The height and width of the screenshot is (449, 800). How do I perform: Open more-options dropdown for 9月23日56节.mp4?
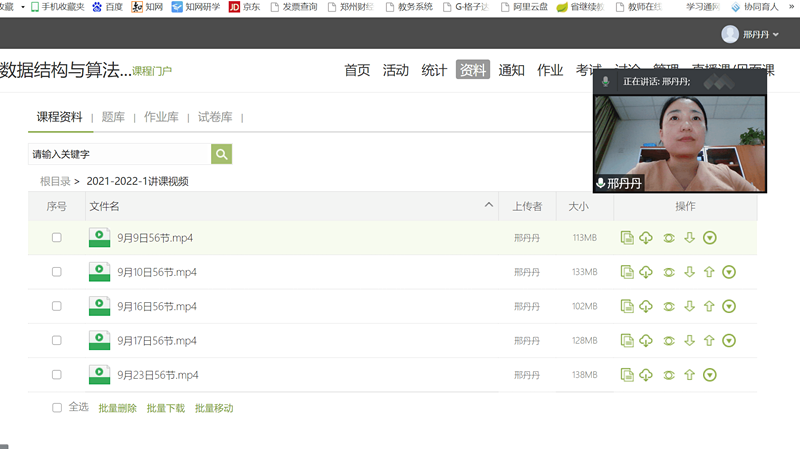pos(710,375)
